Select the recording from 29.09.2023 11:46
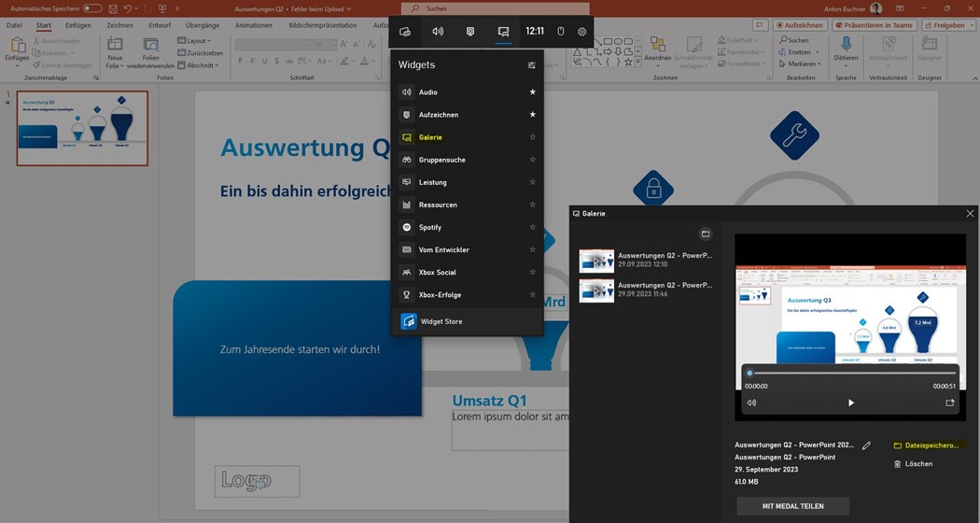This screenshot has height=523, width=980. point(646,290)
